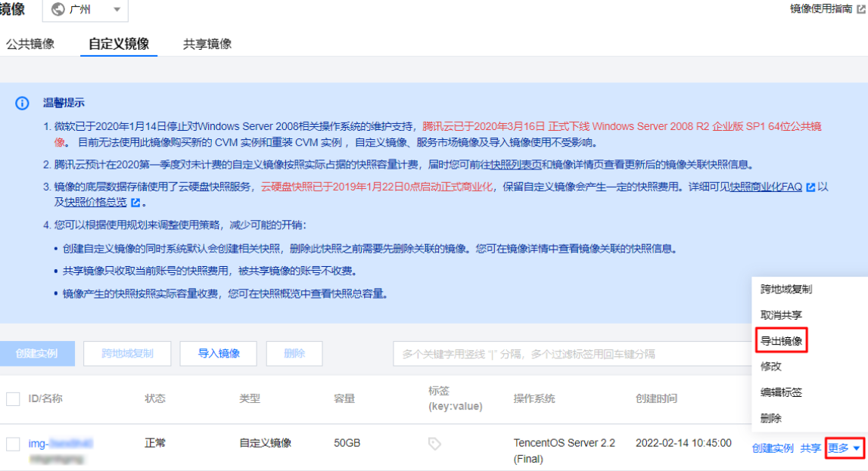Click the ID/名称 column header
This screenshot has width=868, height=471.
point(45,398)
